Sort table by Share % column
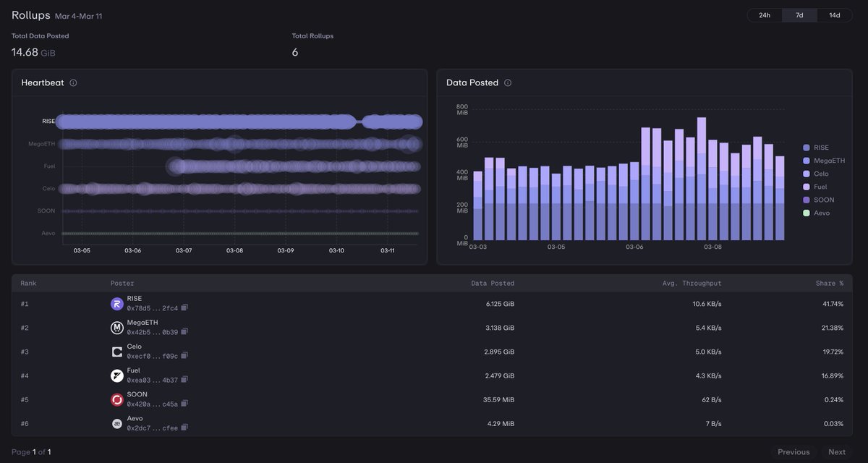This screenshot has width=868, height=463. click(830, 283)
